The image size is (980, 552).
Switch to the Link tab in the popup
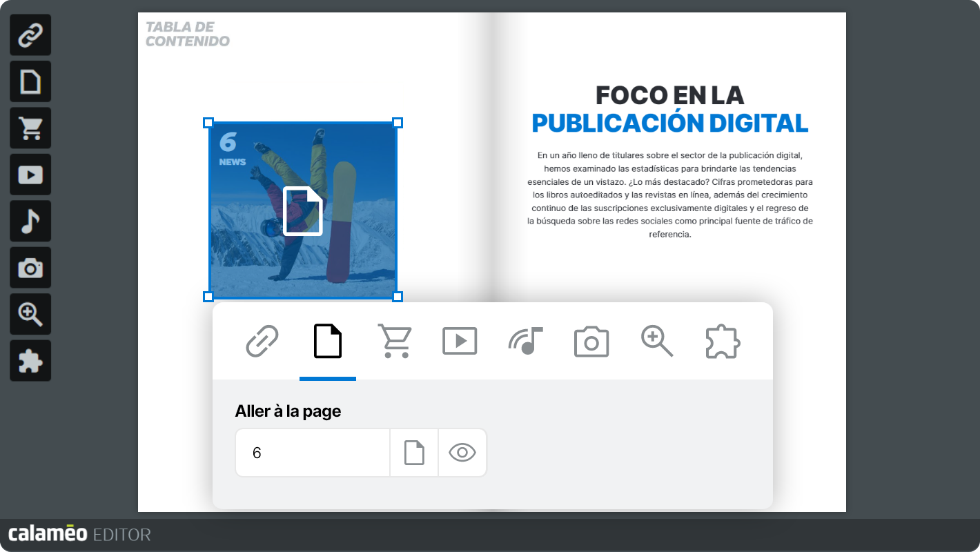262,341
